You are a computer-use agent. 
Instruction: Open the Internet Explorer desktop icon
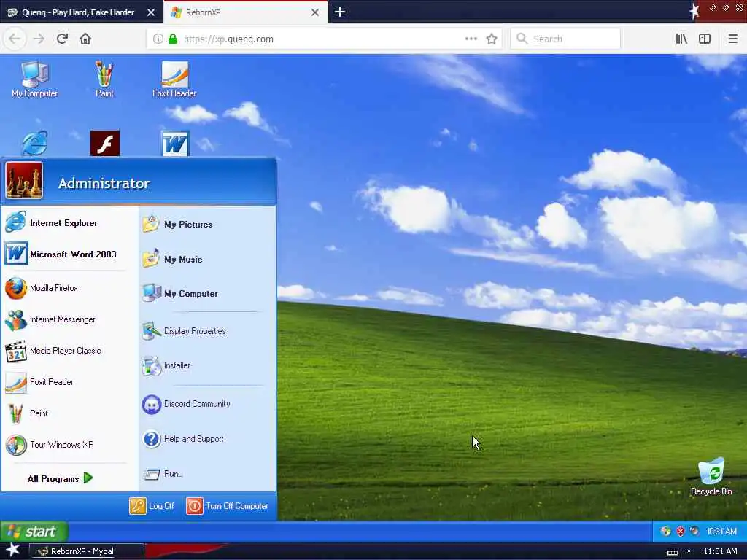35,143
